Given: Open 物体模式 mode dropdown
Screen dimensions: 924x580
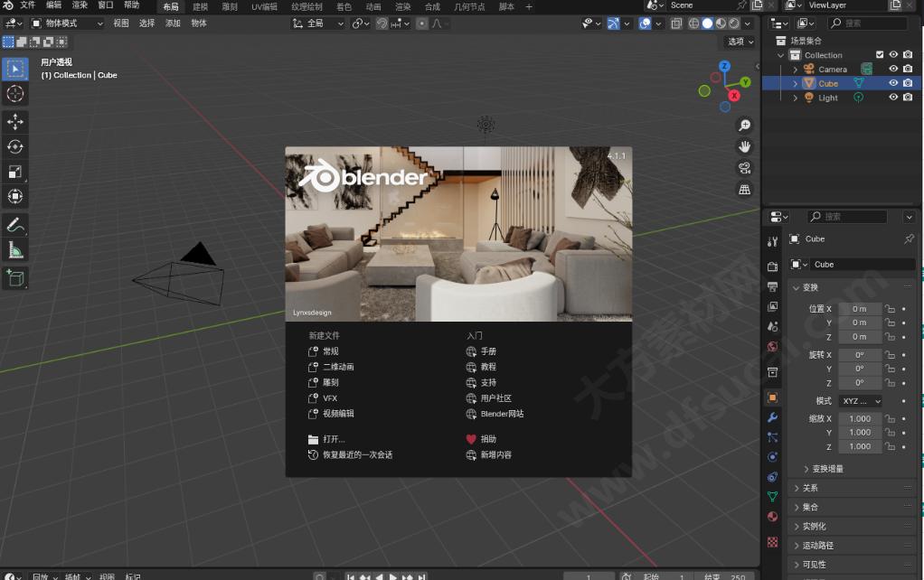Looking at the screenshot, I should click(67, 23).
